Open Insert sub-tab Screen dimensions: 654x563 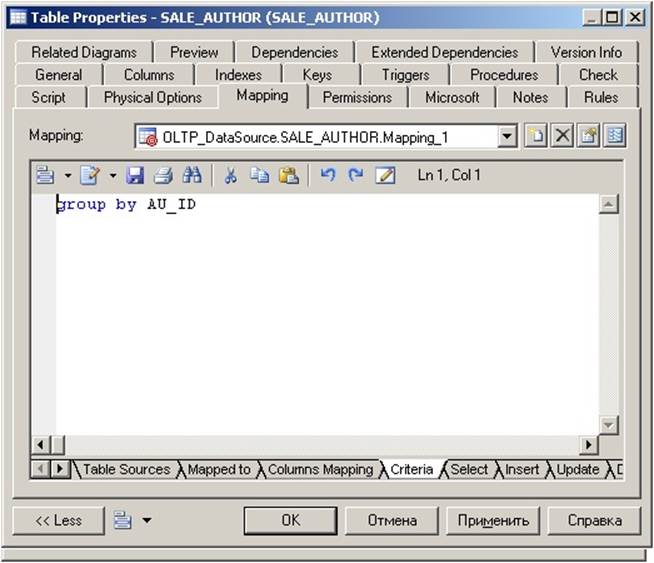(522, 470)
